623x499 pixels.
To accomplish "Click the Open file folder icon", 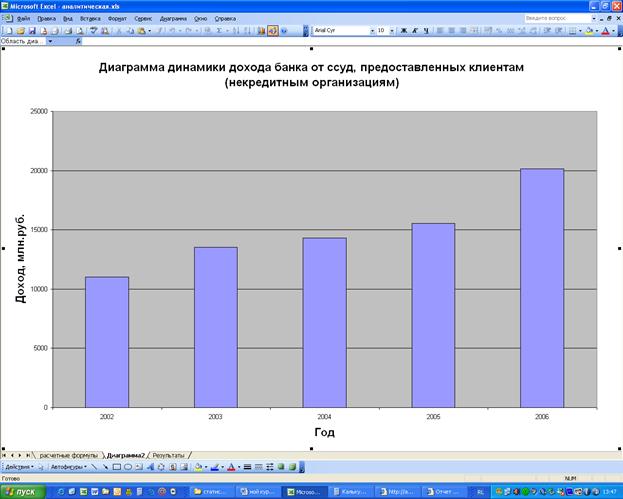I will tap(20, 31).
